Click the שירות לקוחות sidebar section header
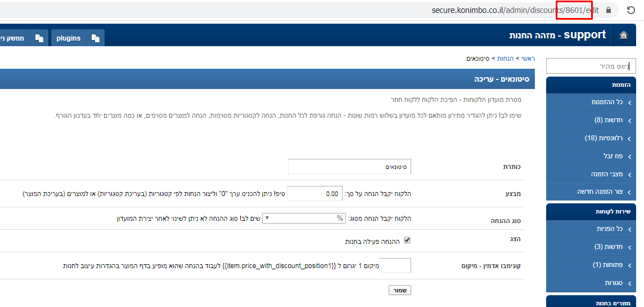 click(591, 212)
